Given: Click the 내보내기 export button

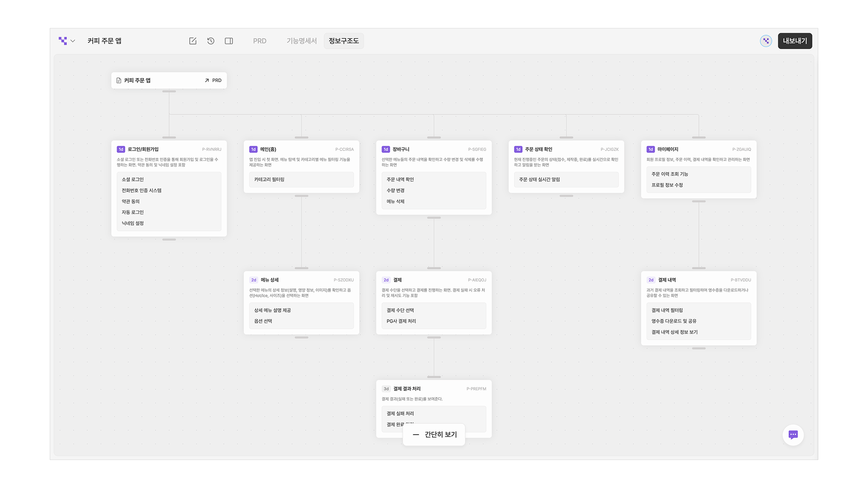Looking at the screenshot, I should [795, 41].
